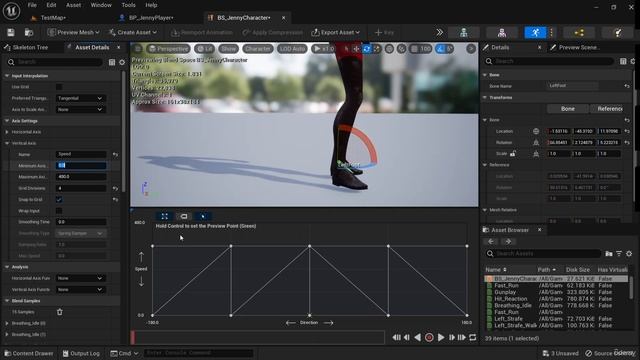Toggle grid snap value 100 in viewport
The height and width of the screenshot is (360, 640).
[421, 49]
